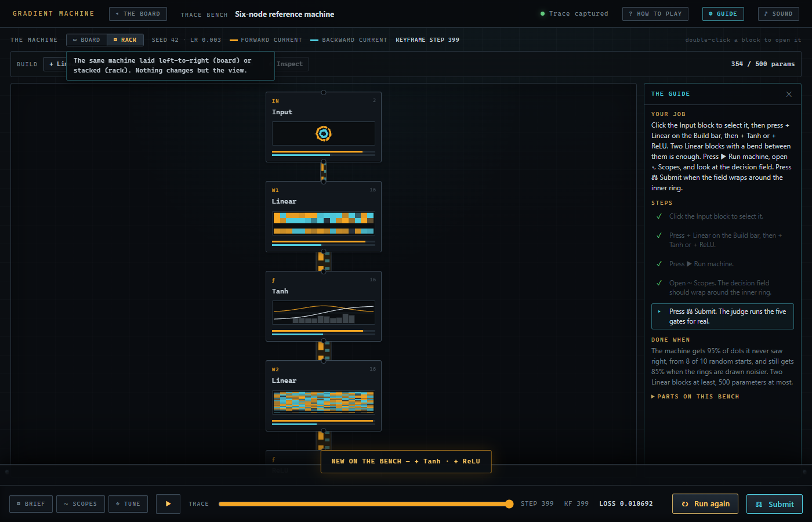Click the trace slider handle
This screenshot has width=812, height=522.
509,504
